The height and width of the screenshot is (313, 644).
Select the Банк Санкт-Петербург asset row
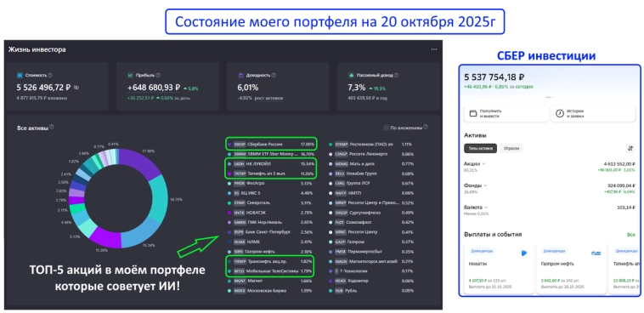[270, 232]
